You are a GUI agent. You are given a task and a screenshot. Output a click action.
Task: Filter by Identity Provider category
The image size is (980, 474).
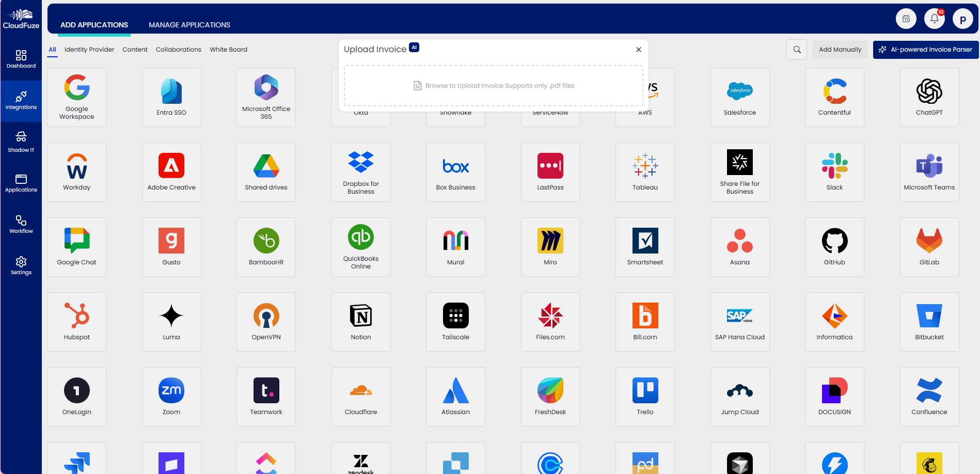pos(89,50)
